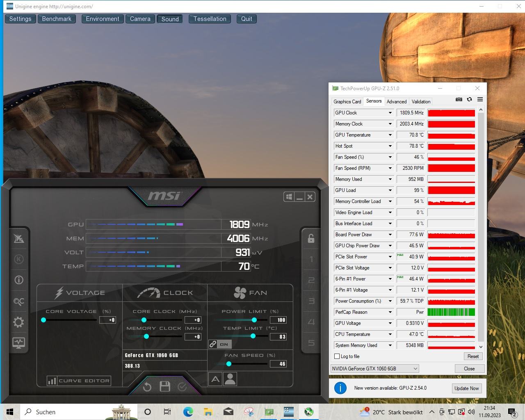
Task: Expand the Memory Clock sensor dropdown
Action: pos(390,124)
